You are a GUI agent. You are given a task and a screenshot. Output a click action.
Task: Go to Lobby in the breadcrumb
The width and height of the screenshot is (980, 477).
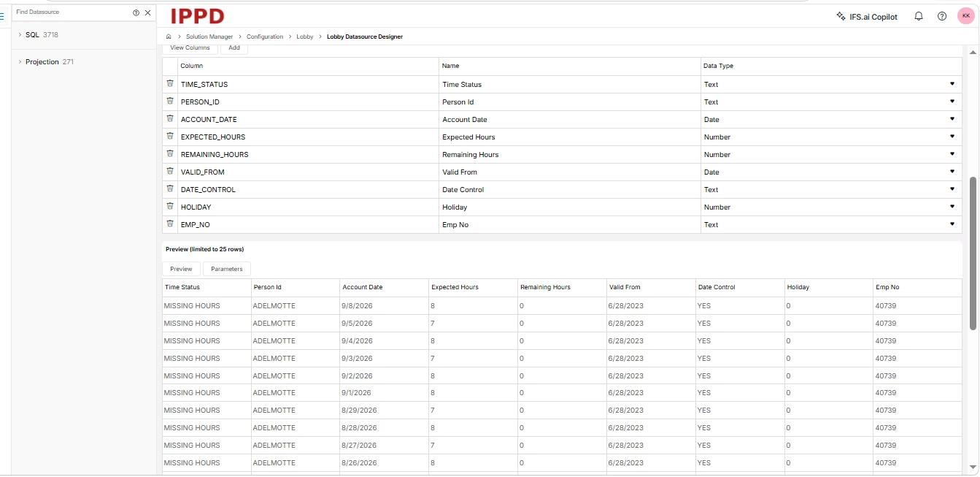305,37
